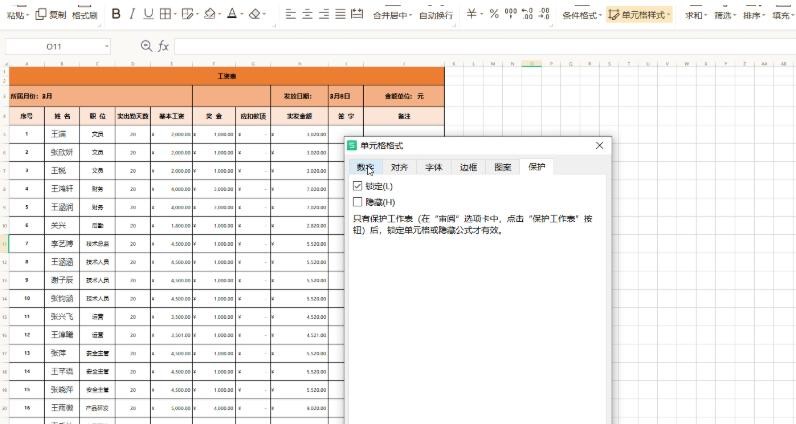Screen dimensions: 796x424
Task: Click the fill color bucket icon
Action: [x=210, y=15]
